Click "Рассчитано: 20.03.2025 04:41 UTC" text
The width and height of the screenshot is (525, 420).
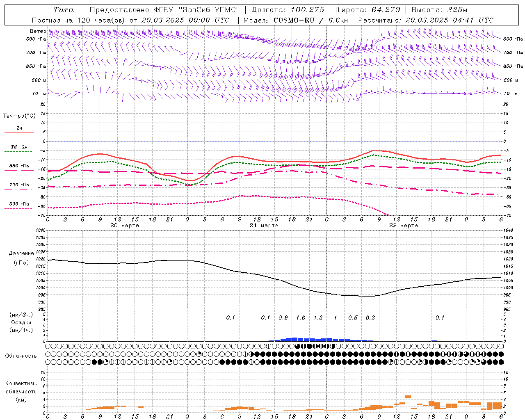(426, 20)
